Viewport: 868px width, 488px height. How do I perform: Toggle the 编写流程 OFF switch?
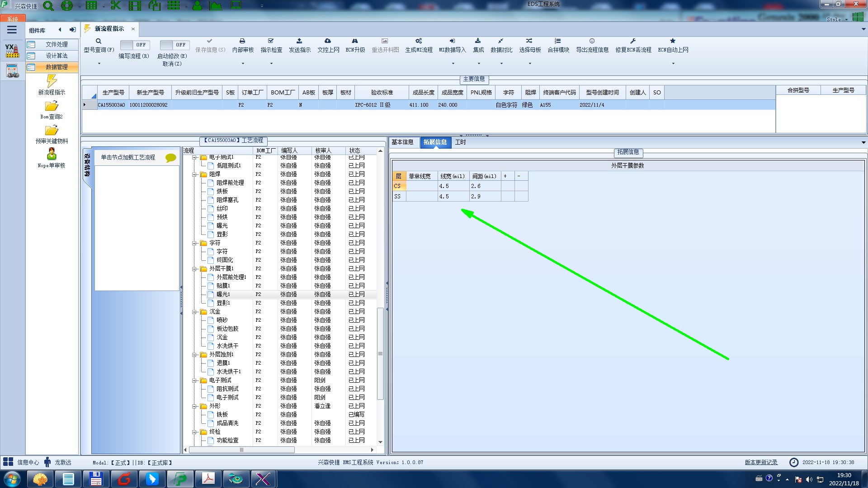(134, 45)
